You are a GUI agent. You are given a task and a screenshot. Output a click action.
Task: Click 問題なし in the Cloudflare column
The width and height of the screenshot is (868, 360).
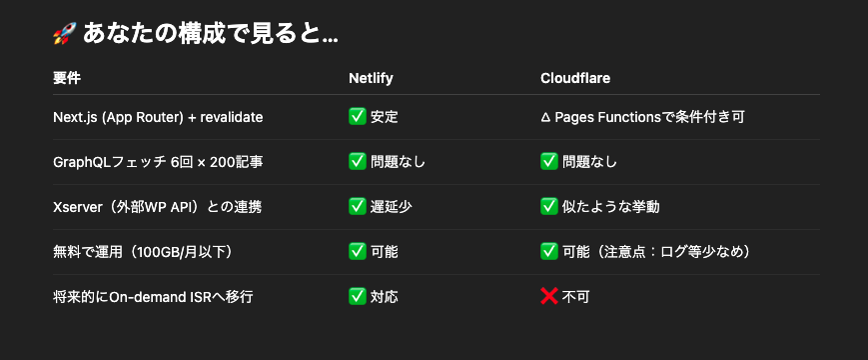coord(590,162)
